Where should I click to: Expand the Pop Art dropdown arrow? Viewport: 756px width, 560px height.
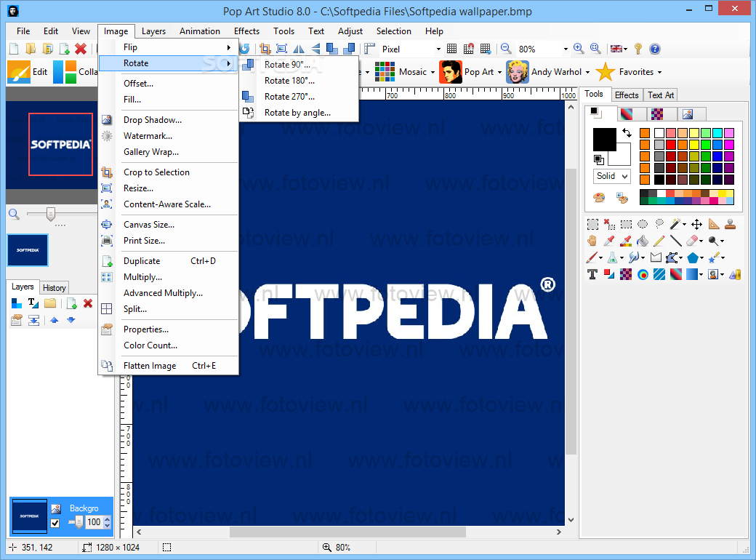[x=499, y=72]
